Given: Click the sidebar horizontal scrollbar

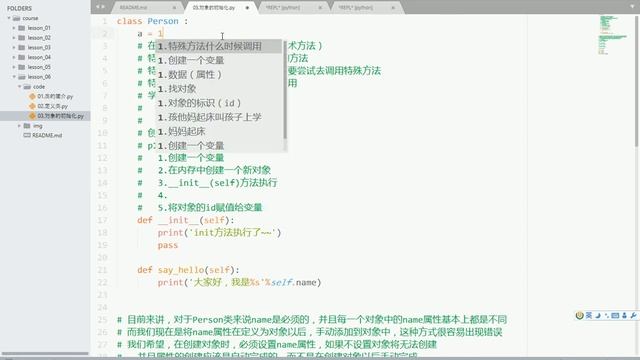Looking at the screenshot, I should point(45,353).
